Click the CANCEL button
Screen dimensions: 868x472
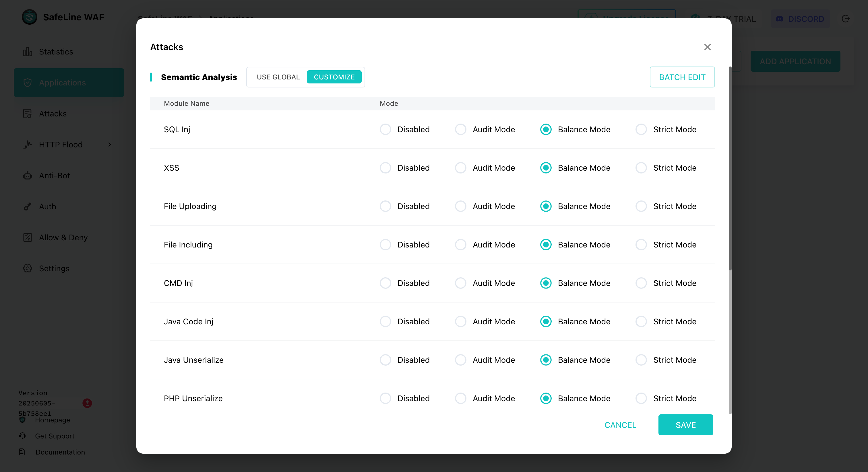[620, 425]
